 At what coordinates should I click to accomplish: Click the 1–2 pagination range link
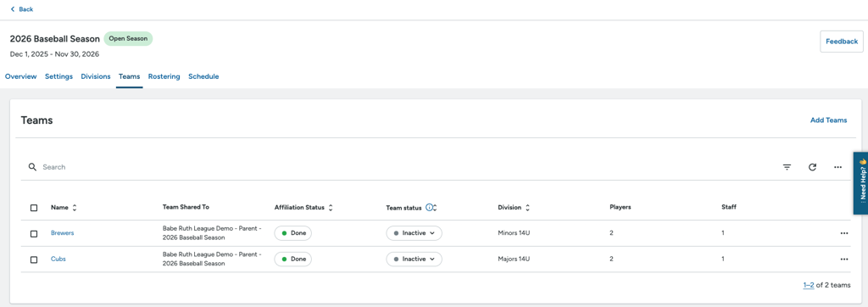coord(808,286)
